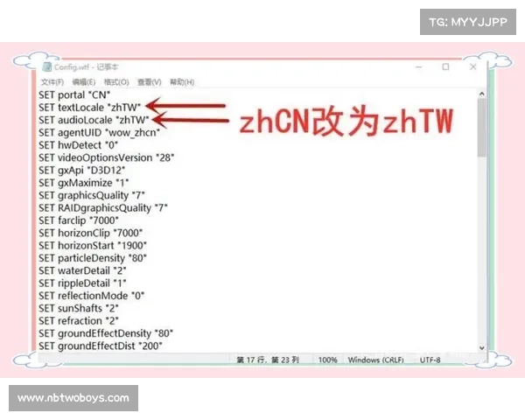Maximize the Notepad window
This screenshot has width=525, height=420.
click(445, 66)
